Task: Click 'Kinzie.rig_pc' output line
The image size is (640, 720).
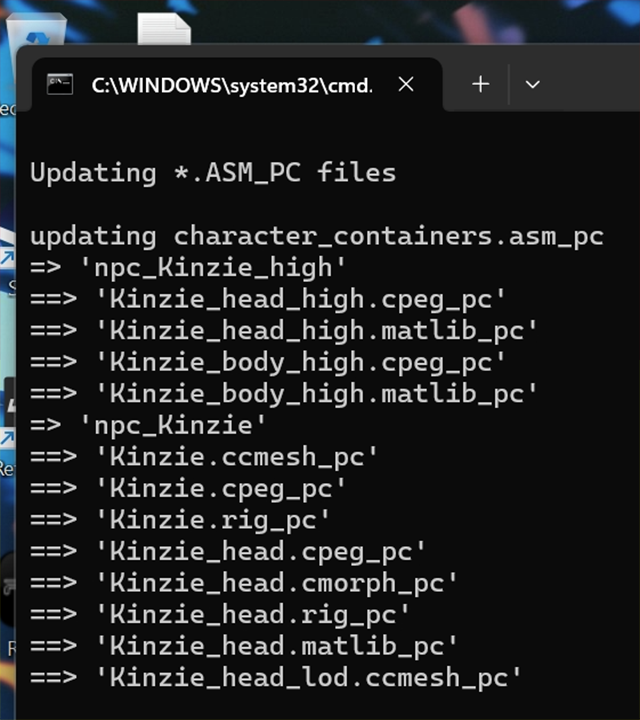Action: tap(180, 520)
